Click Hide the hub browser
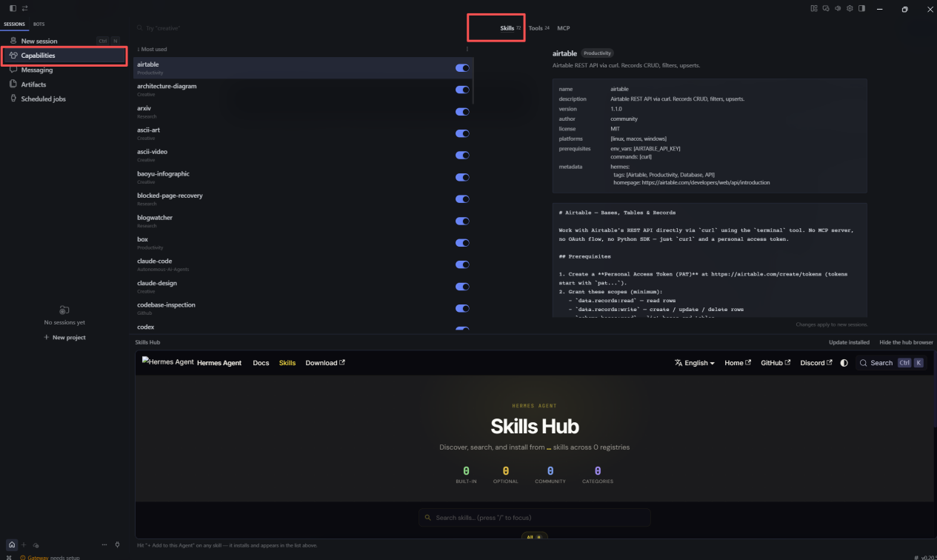This screenshot has width=937, height=560. tap(906, 342)
